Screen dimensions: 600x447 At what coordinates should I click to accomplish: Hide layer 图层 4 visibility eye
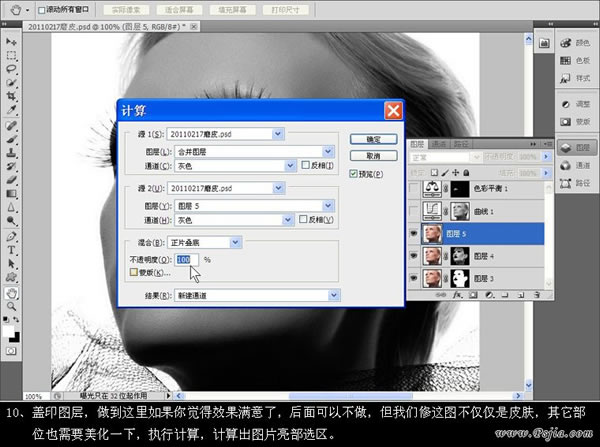[414, 256]
